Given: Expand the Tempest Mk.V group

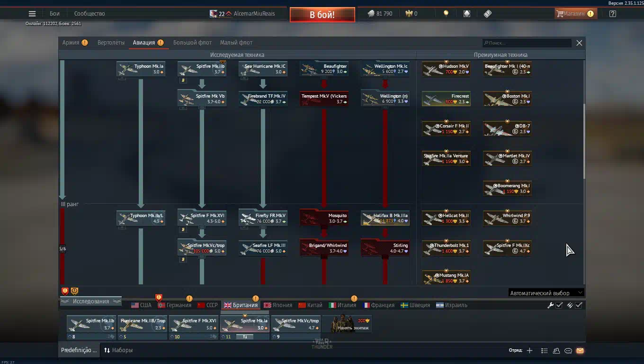Looking at the screenshot, I should tap(324, 99).
